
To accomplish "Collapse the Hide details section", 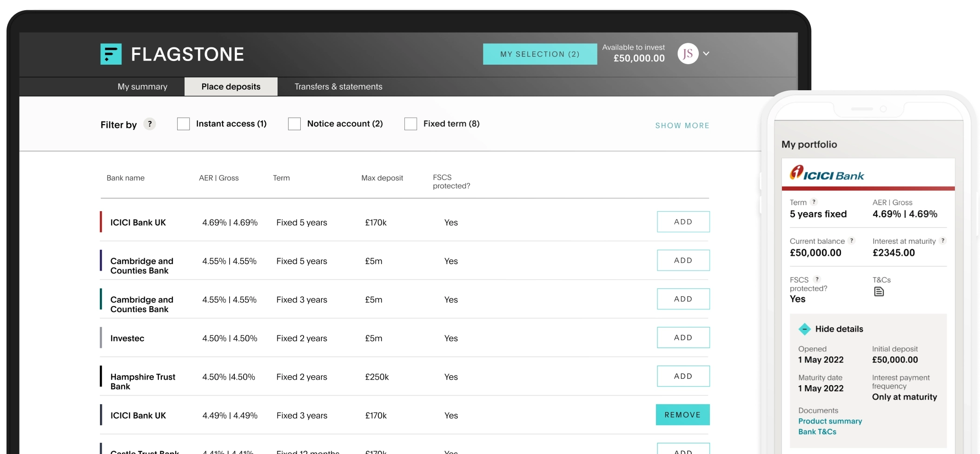I will (x=804, y=329).
